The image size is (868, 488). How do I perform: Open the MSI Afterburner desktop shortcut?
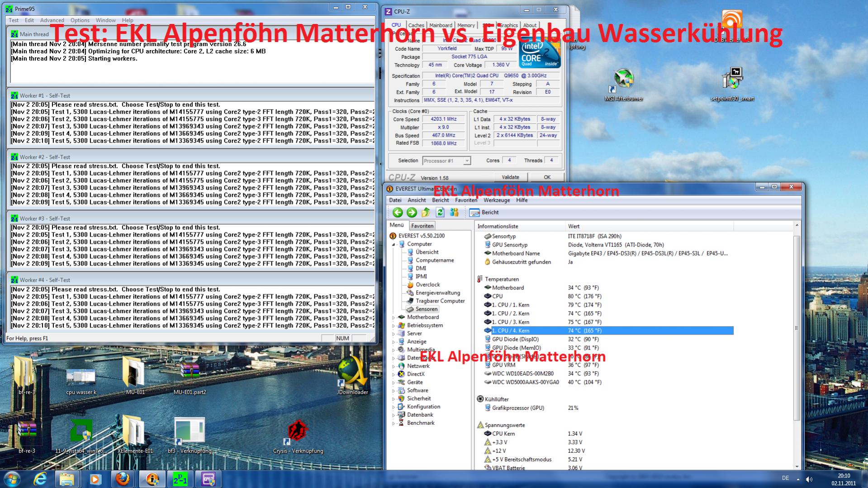tap(624, 85)
